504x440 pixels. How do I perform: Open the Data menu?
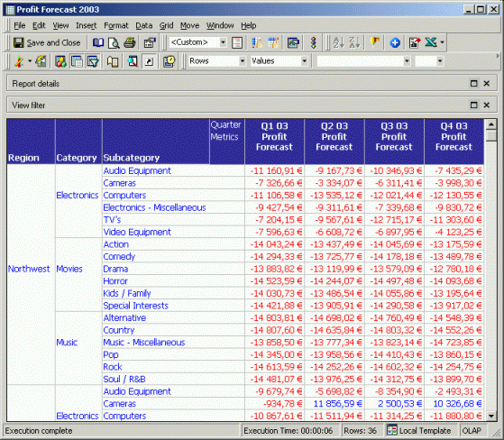point(143,25)
